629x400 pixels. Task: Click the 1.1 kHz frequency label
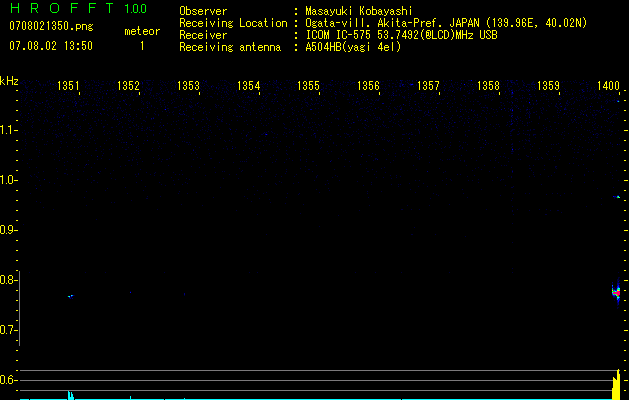click(8, 130)
